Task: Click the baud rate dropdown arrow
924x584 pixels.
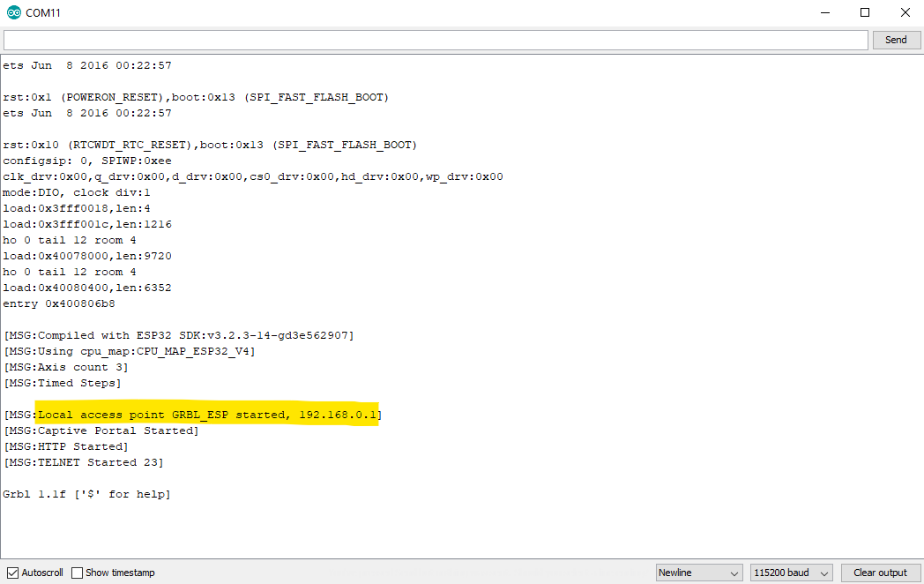Action: pyautogui.click(x=823, y=572)
